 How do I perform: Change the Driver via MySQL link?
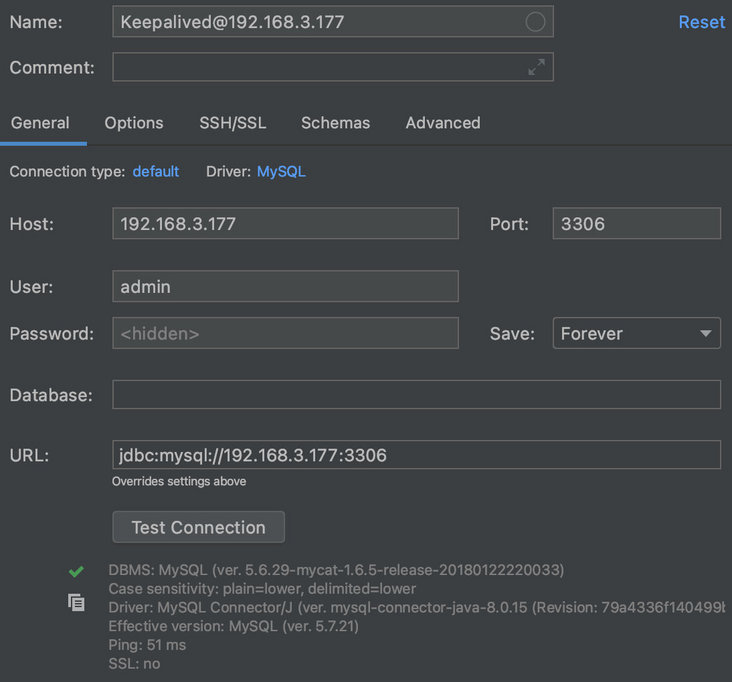click(281, 172)
